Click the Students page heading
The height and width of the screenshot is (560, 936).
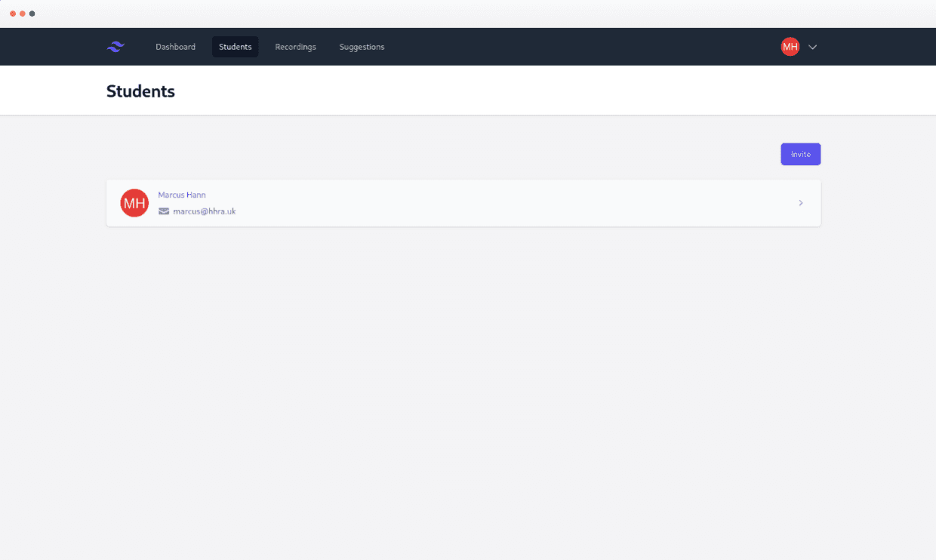[140, 91]
